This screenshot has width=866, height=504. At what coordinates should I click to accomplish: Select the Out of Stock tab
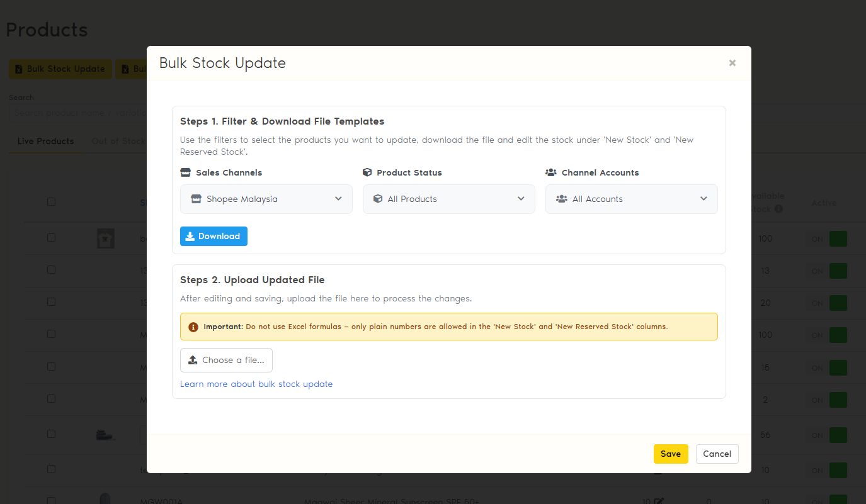120,141
